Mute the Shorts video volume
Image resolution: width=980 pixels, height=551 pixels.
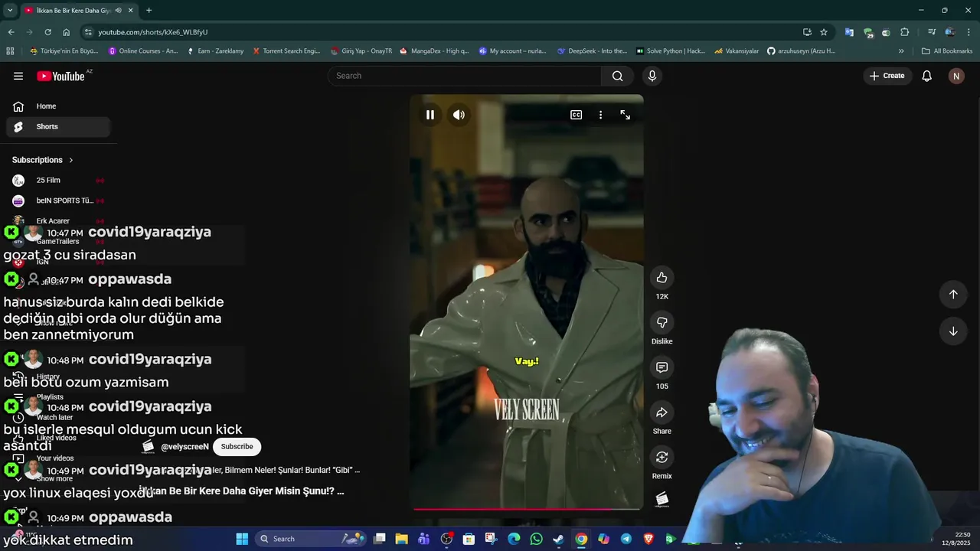(x=459, y=115)
